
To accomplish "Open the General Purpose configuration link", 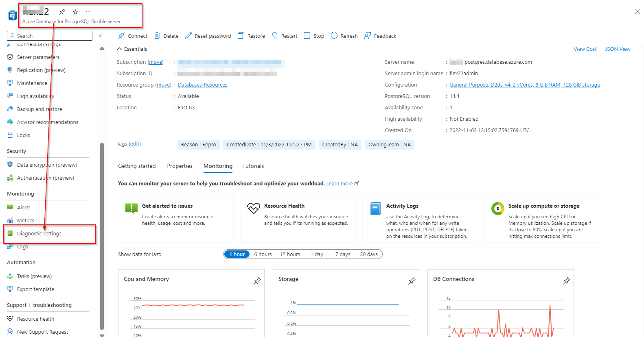I will (525, 85).
